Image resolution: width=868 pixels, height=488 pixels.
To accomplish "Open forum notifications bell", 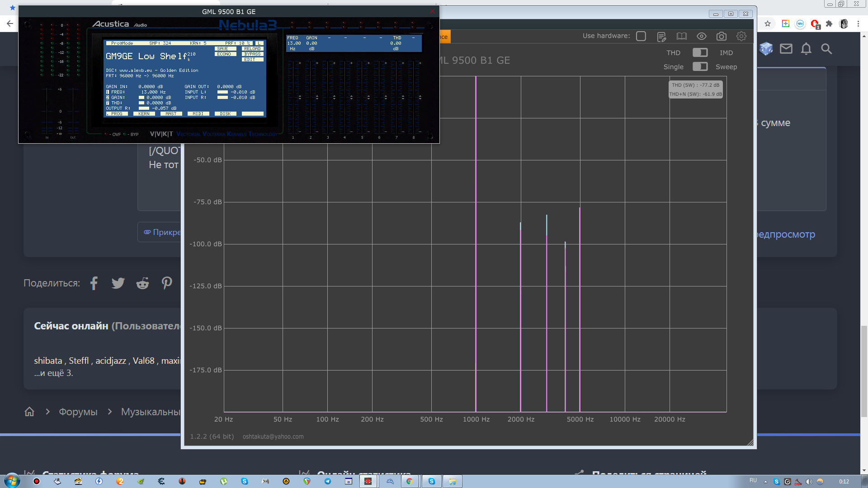I will coord(806,49).
